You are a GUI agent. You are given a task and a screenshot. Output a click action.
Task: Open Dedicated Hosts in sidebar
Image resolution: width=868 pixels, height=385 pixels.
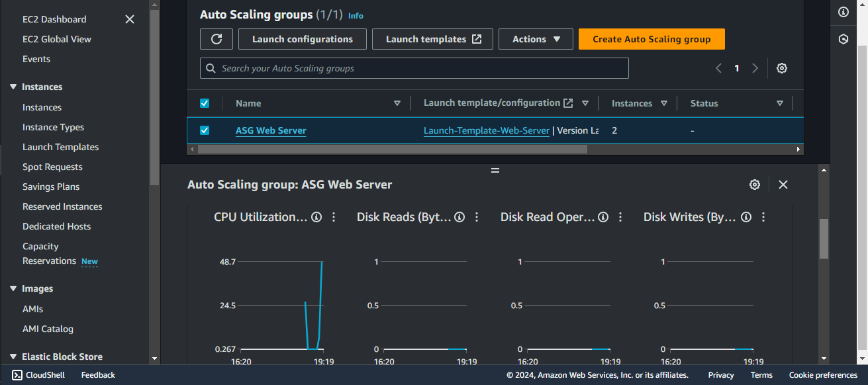click(56, 226)
